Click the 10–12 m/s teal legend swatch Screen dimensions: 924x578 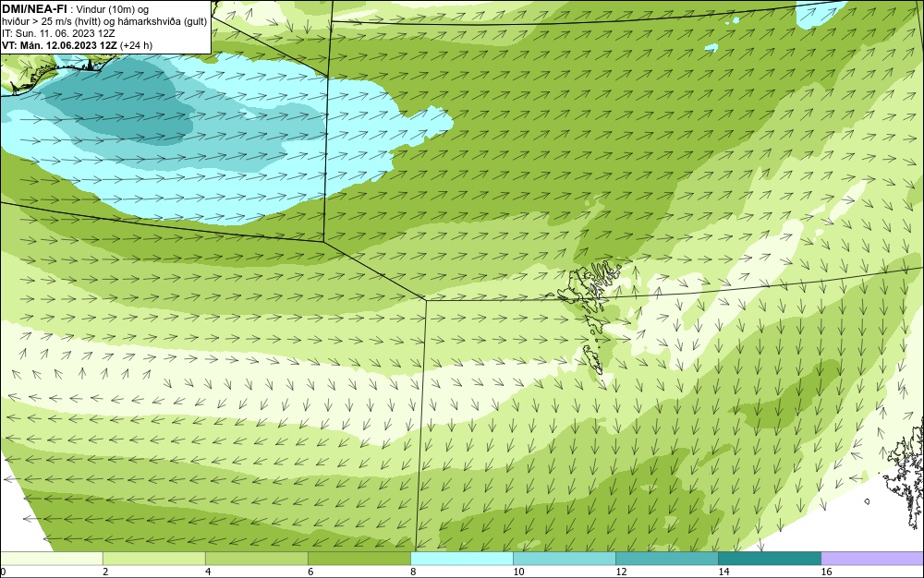[x=564, y=558]
